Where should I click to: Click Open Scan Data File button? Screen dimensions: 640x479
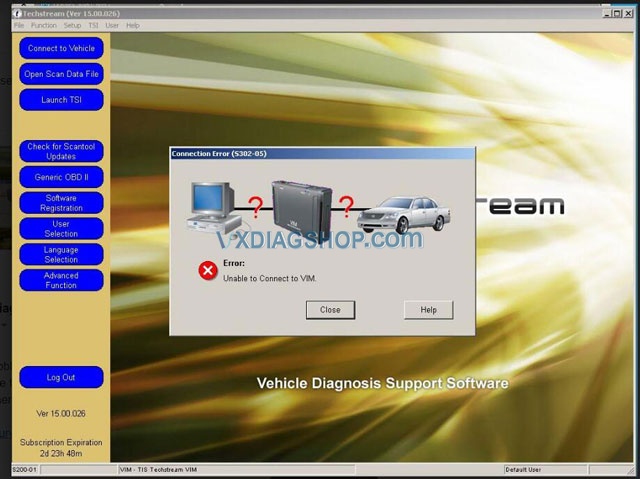pyautogui.click(x=61, y=74)
